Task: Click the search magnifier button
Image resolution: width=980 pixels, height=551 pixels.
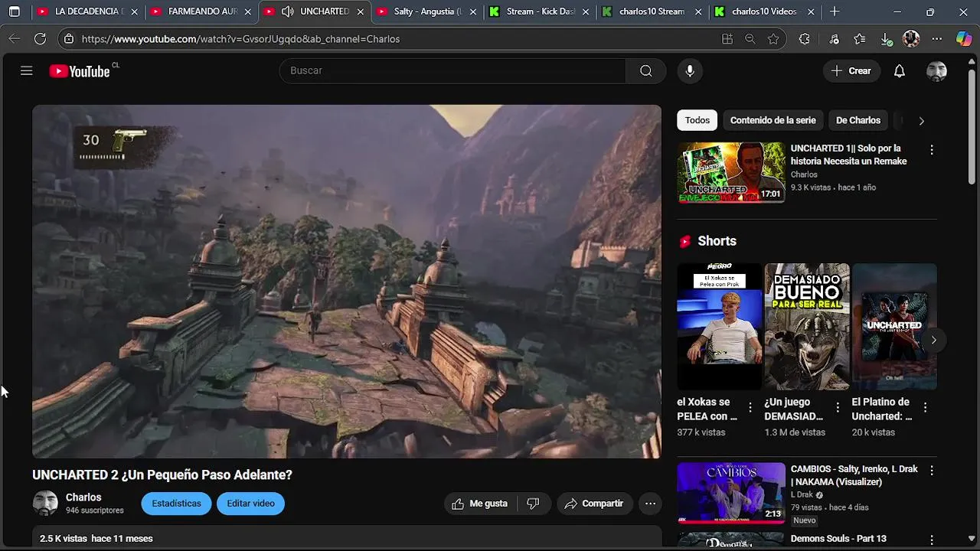Action: (x=646, y=71)
